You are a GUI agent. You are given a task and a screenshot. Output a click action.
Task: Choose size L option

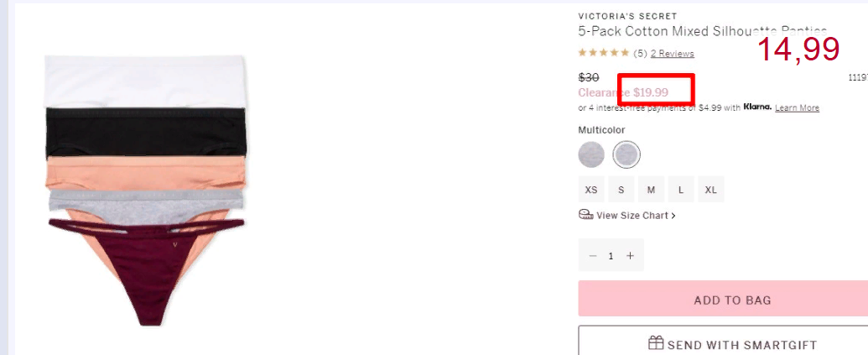681,190
